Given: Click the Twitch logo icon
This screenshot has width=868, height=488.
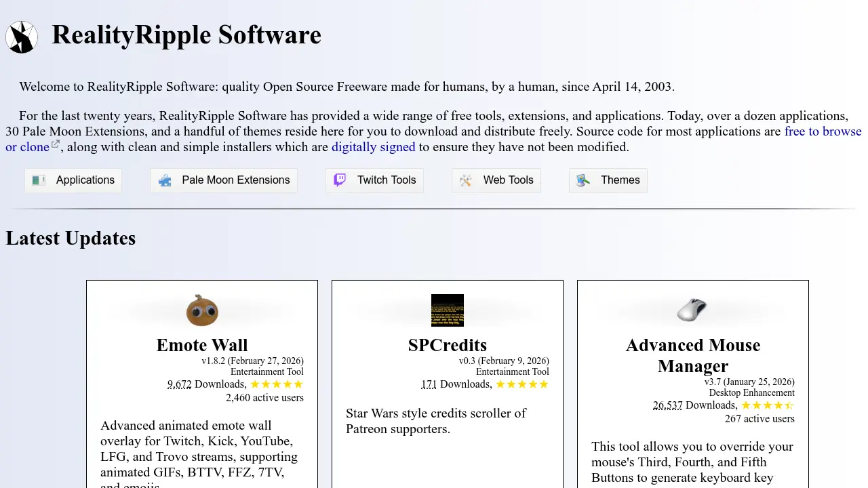Looking at the screenshot, I should (x=340, y=180).
